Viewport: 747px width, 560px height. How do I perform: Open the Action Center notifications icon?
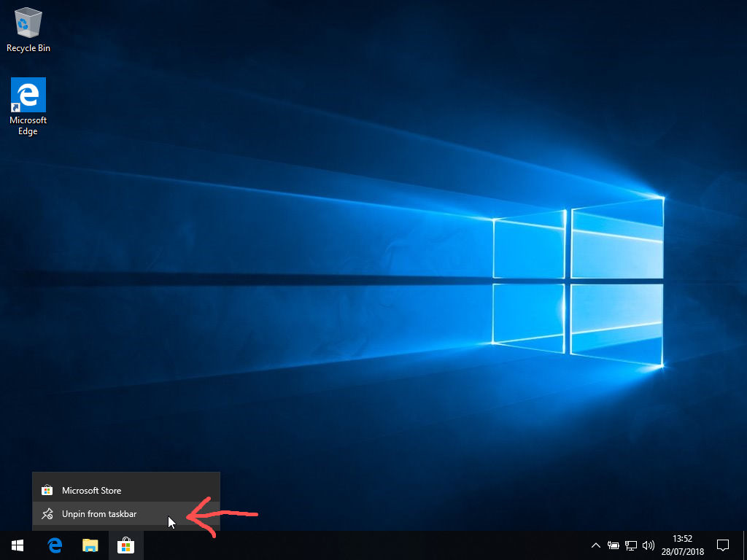click(723, 545)
